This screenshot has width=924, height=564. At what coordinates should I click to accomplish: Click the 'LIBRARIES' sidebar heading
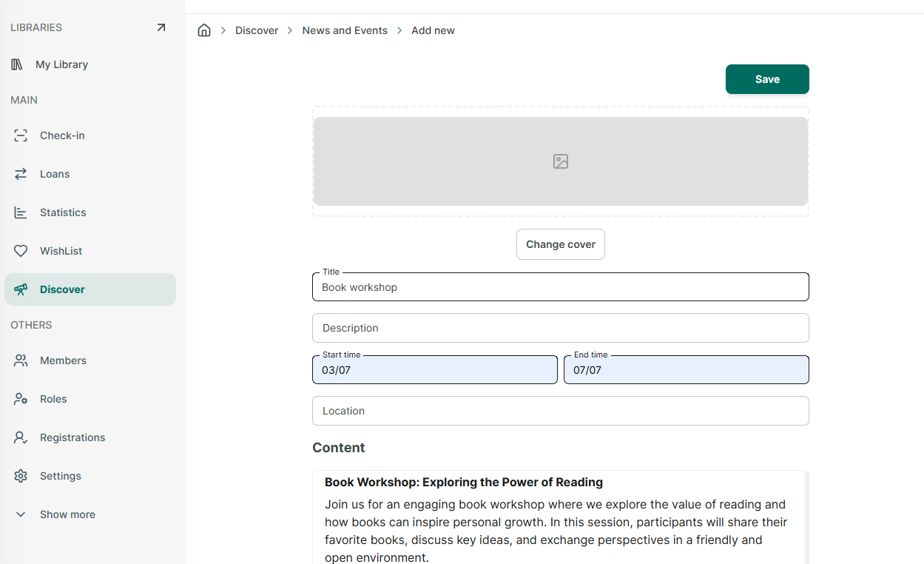click(x=36, y=27)
